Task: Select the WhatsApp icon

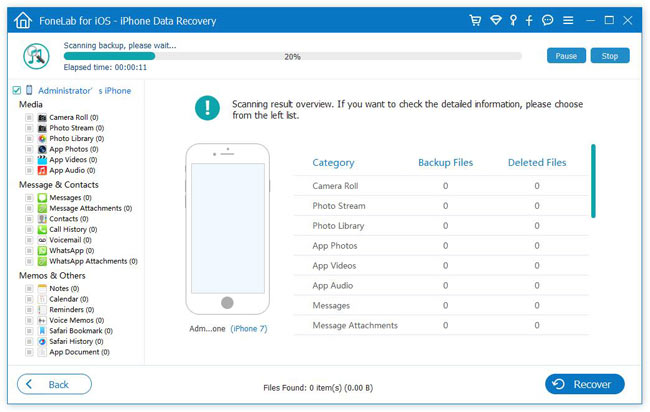Action: tap(42, 250)
